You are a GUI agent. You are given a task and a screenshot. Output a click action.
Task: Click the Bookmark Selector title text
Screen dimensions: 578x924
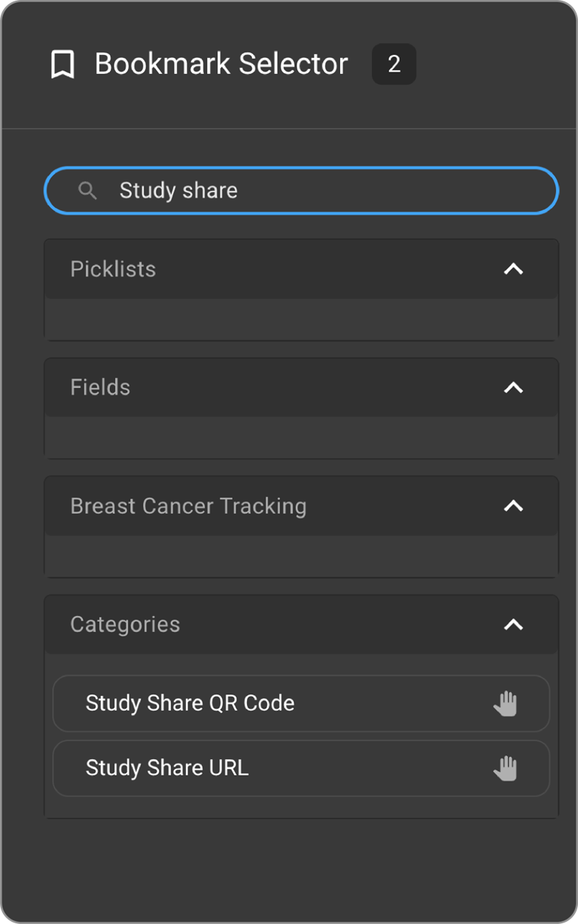pyautogui.click(x=221, y=64)
